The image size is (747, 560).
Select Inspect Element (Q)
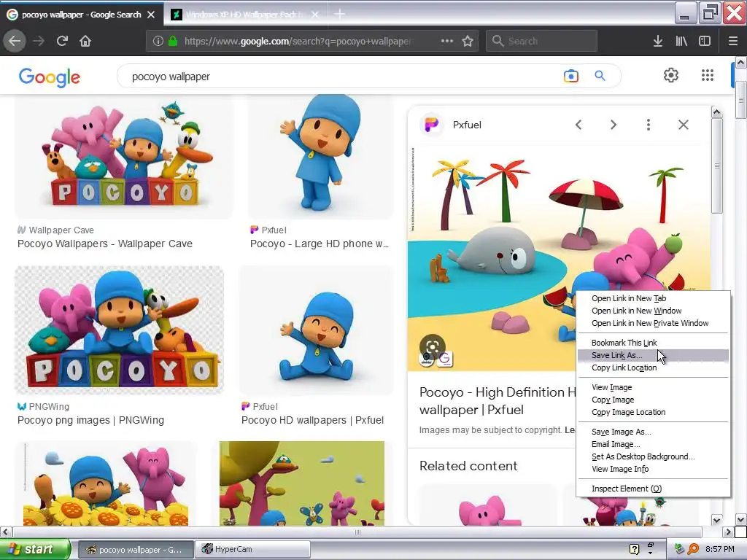coord(627,489)
